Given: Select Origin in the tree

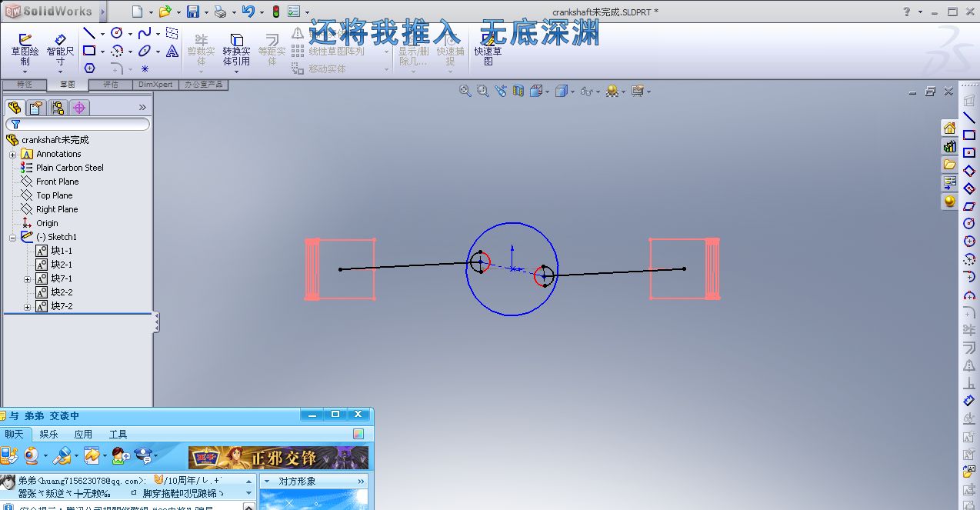Looking at the screenshot, I should 47,223.
